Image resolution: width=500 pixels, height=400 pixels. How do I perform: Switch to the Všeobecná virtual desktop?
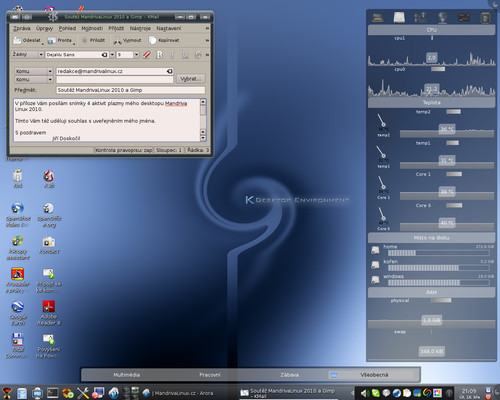374,375
